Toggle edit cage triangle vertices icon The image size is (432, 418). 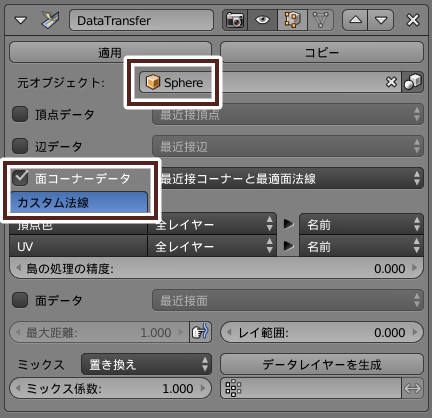coord(320,20)
